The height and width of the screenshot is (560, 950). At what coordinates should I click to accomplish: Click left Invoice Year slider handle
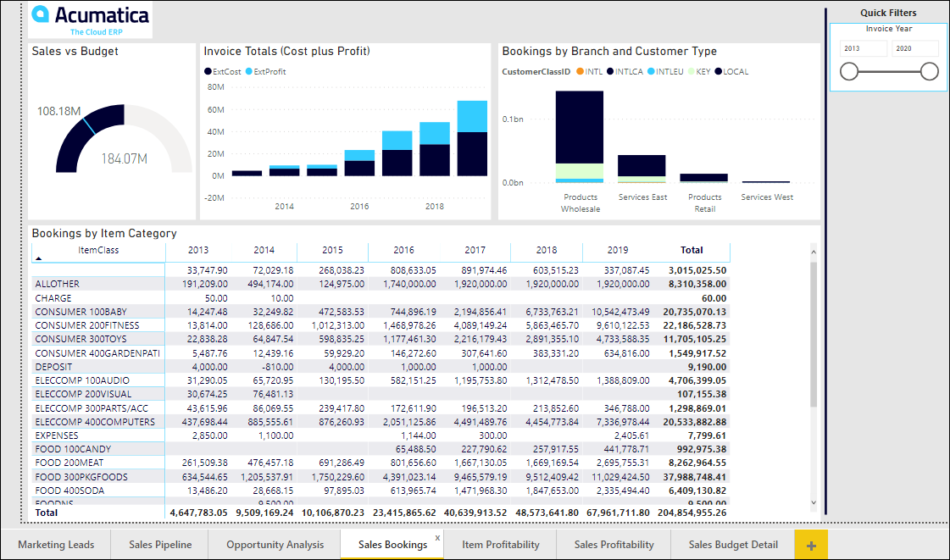pyautogui.click(x=849, y=72)
